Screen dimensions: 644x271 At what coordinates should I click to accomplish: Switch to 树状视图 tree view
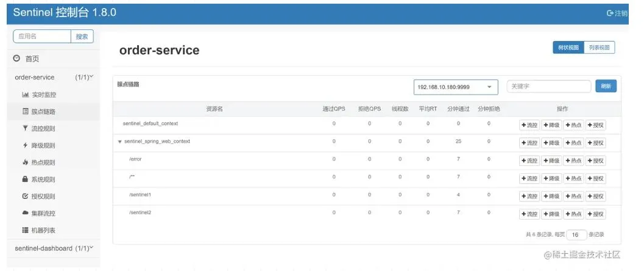coord(568,47)
